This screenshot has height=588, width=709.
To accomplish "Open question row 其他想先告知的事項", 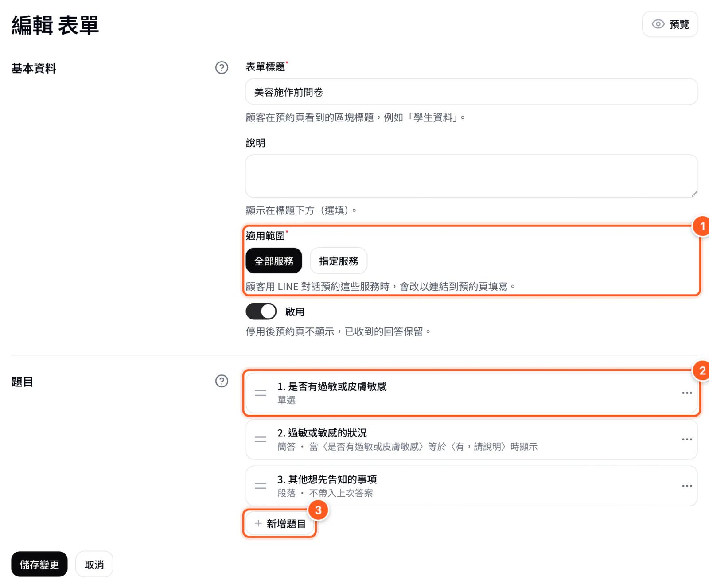I will (471, 486).
